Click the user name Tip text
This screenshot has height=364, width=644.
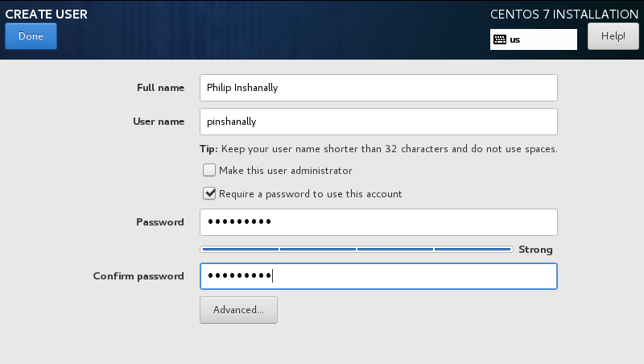[378, 149]
